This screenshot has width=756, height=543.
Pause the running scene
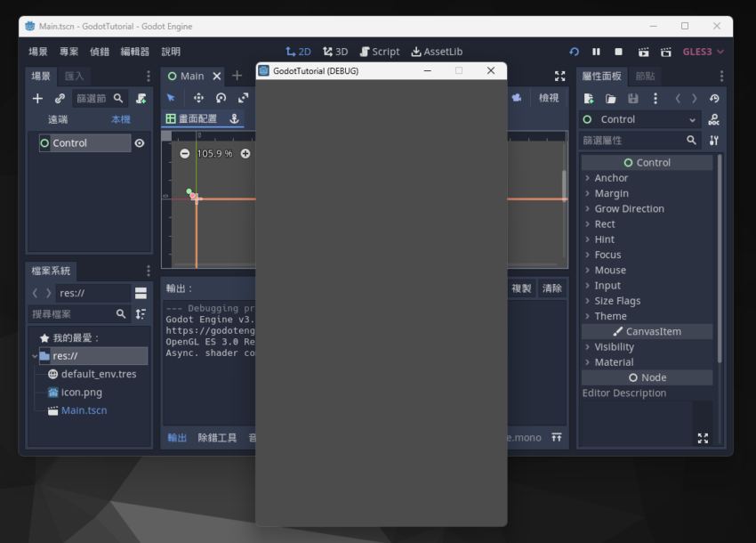pyautogui.click(x=597, y=52)
